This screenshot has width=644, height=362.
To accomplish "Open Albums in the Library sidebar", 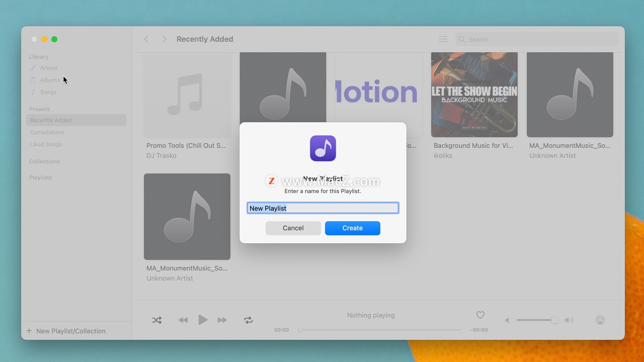I will pyautogui.click(x=50, y=80).
